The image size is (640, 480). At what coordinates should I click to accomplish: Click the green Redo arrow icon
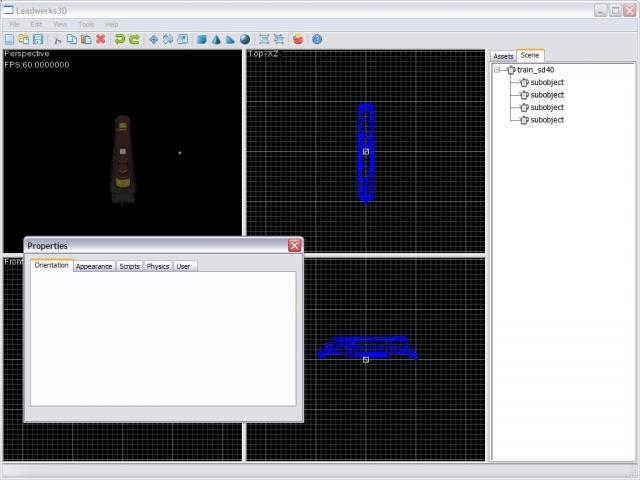click(134, 40)
